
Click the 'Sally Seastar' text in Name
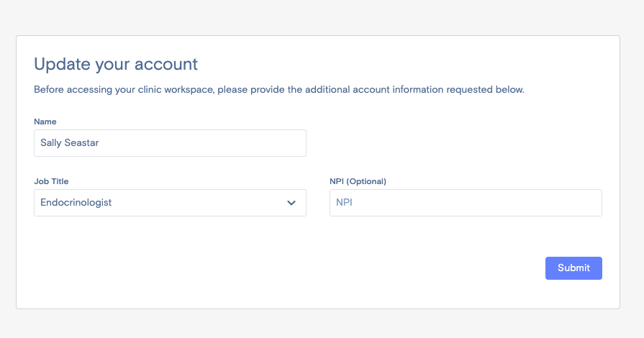[69, 143]
